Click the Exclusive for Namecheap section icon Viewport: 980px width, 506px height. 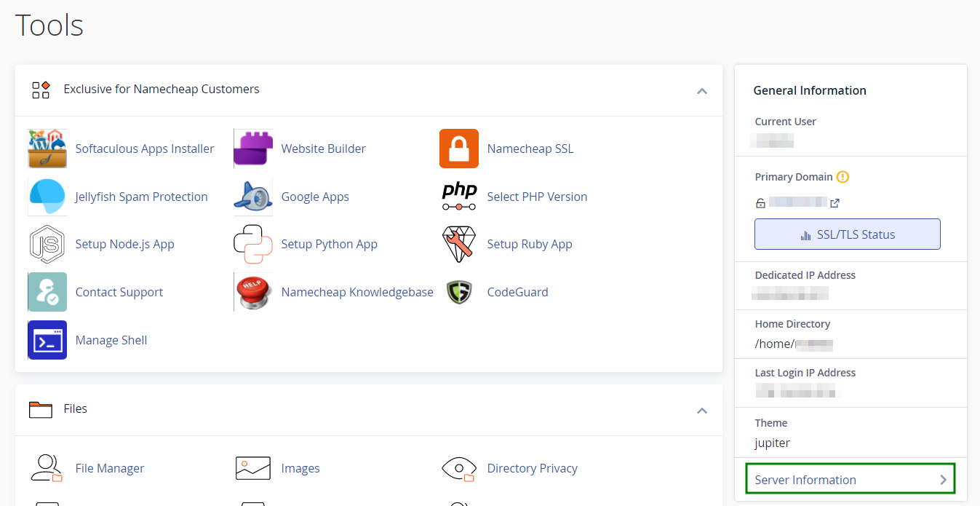click(41, 90)
